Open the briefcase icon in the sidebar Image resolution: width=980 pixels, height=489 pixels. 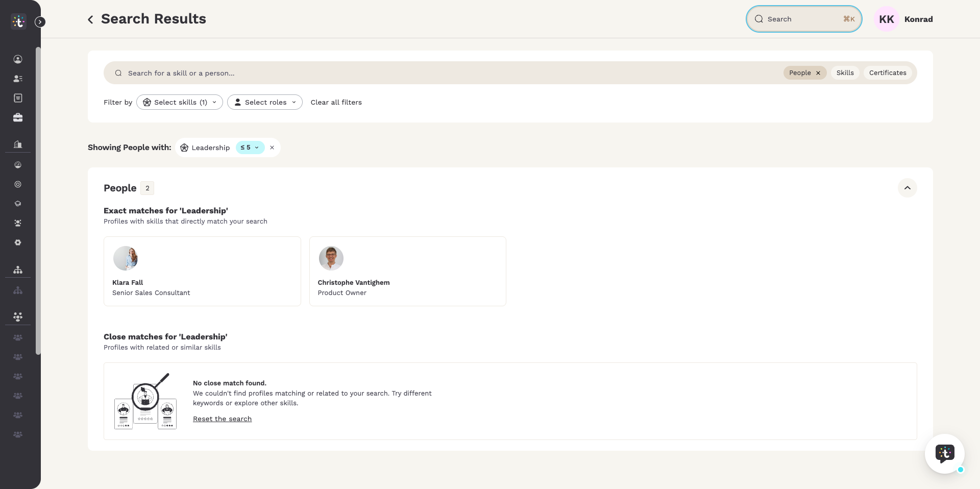pos(18,117)
